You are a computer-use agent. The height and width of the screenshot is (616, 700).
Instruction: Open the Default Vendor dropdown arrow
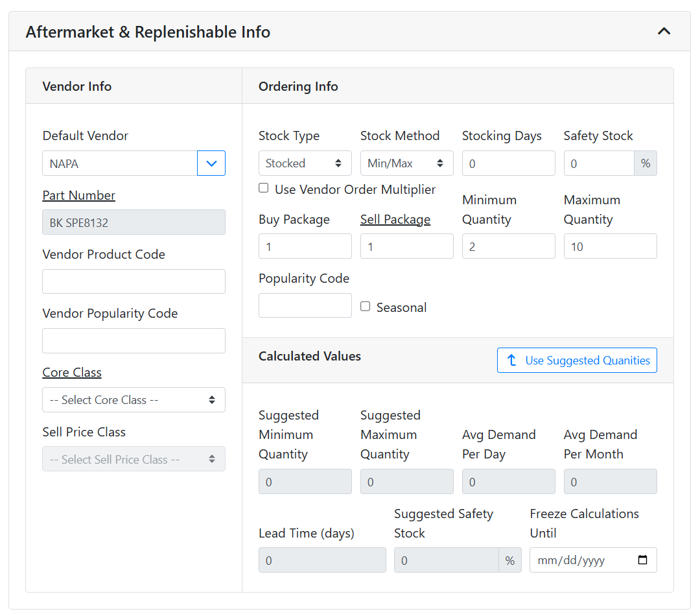coord(211,163)
